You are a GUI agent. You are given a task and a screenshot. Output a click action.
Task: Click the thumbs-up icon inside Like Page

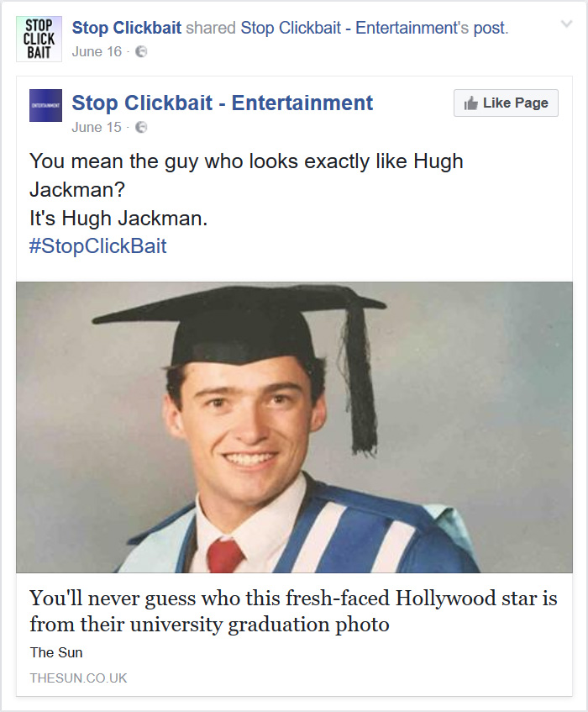(470, 103)
